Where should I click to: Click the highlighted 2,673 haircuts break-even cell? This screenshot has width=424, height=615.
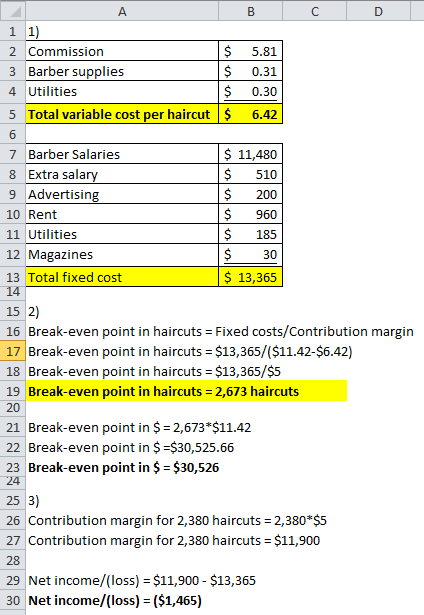(x=186, y=391)
